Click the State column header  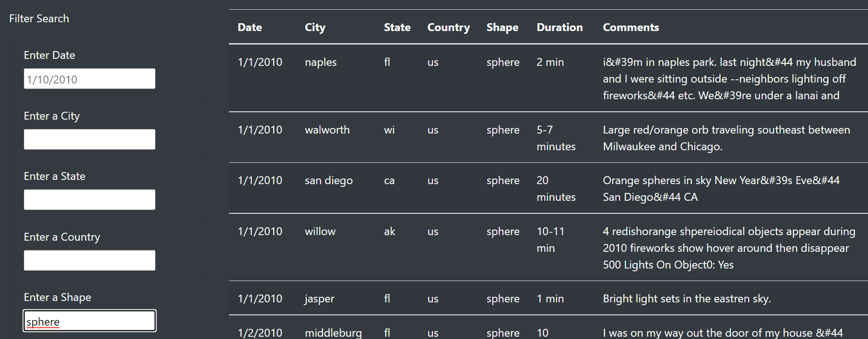click(x=397, y=27)
